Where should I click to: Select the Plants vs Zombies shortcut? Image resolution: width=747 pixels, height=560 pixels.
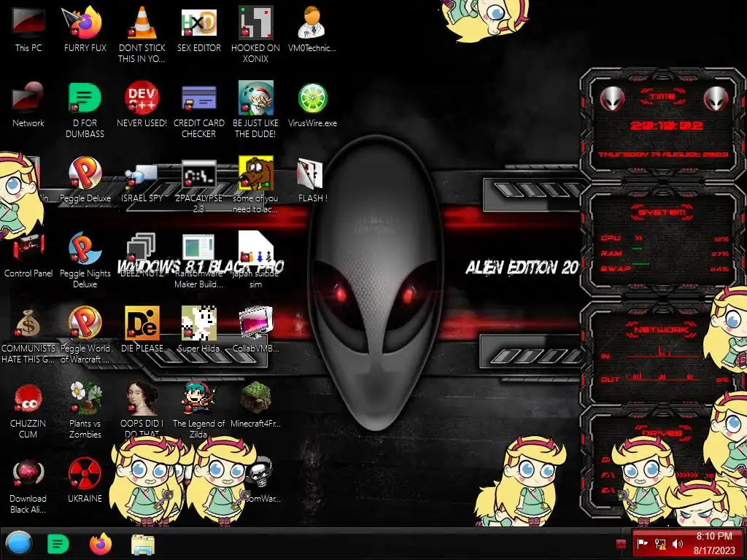[85, 398]
